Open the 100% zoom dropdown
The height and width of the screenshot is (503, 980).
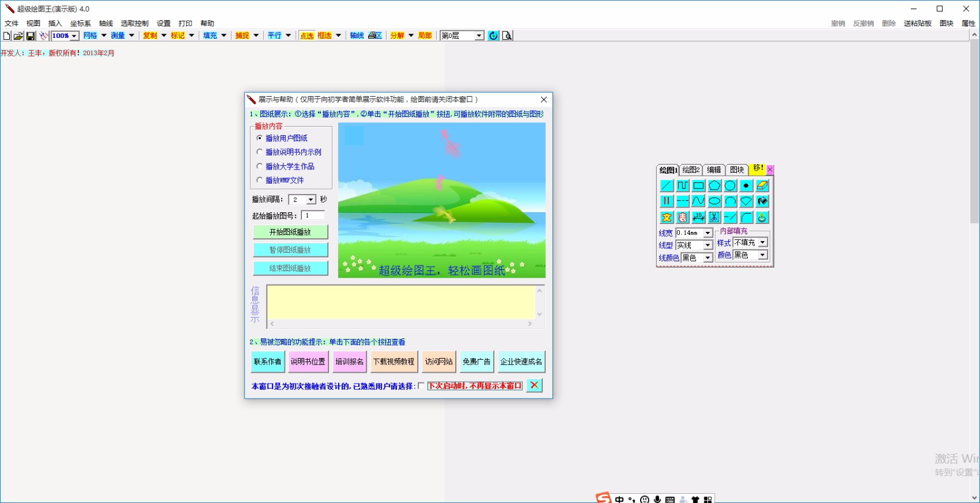(74, 36)
